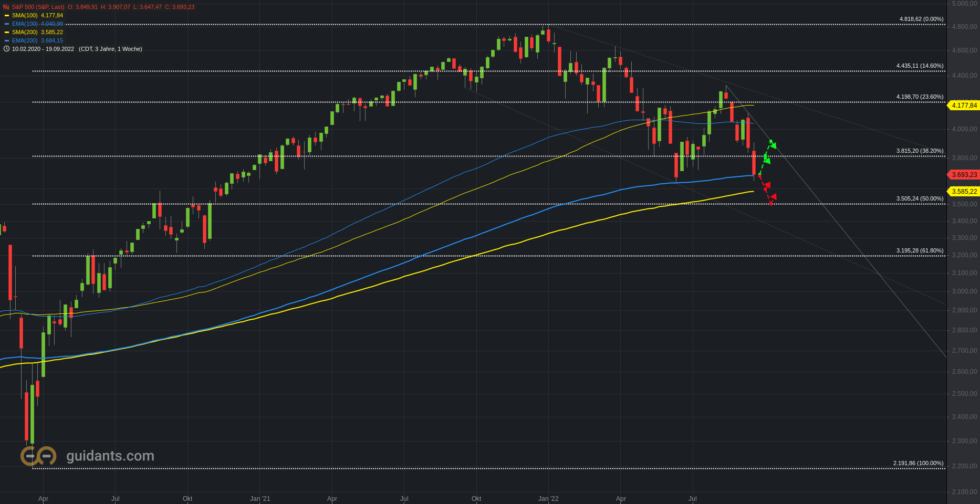Click the (CDT, 3 Jahre, 1 Woche) period label
Viewport: 980px width, 504px height.
(110, 49)
